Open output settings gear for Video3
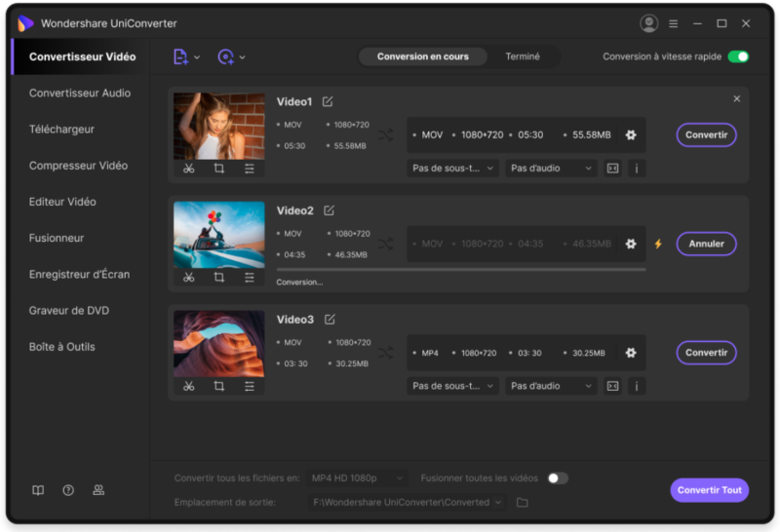This screenshot has height=532, width=780. 631,353
